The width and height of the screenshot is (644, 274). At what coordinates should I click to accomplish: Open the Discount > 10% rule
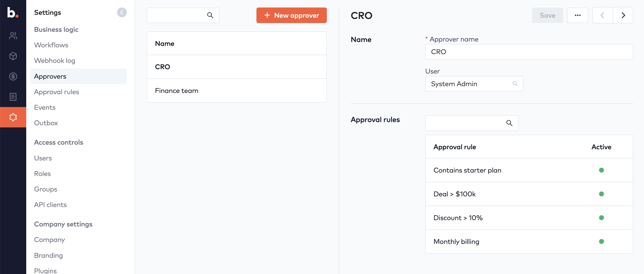[529, 217]
